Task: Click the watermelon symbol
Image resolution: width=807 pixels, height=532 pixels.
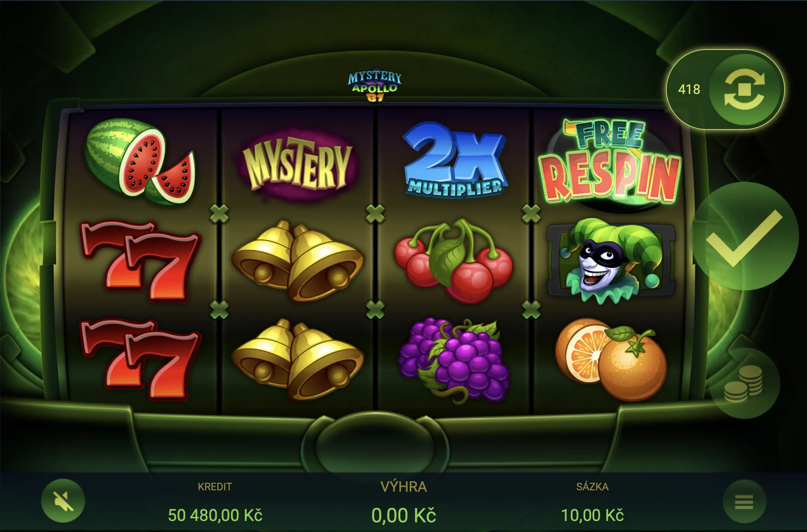Action: 140,162
